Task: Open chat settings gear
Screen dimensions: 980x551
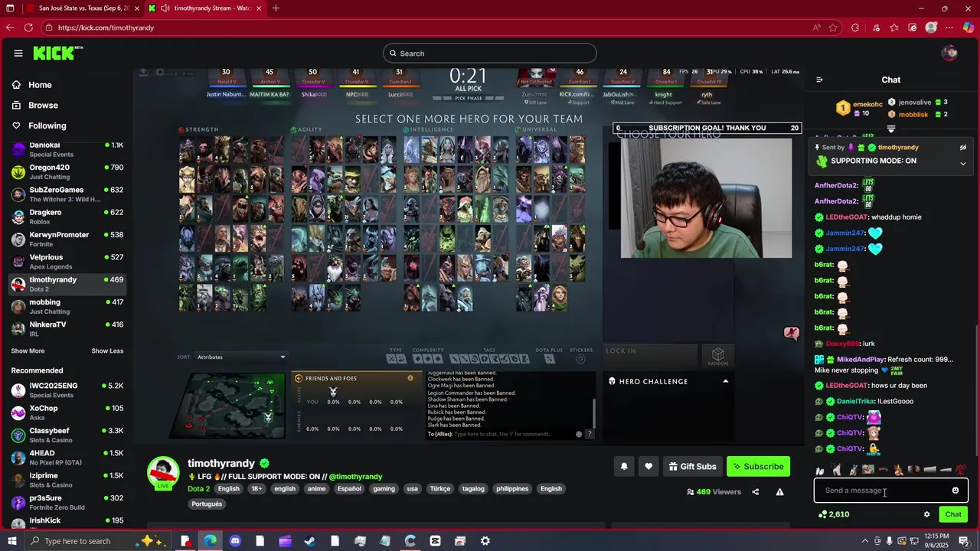Action: coord(926,514)
